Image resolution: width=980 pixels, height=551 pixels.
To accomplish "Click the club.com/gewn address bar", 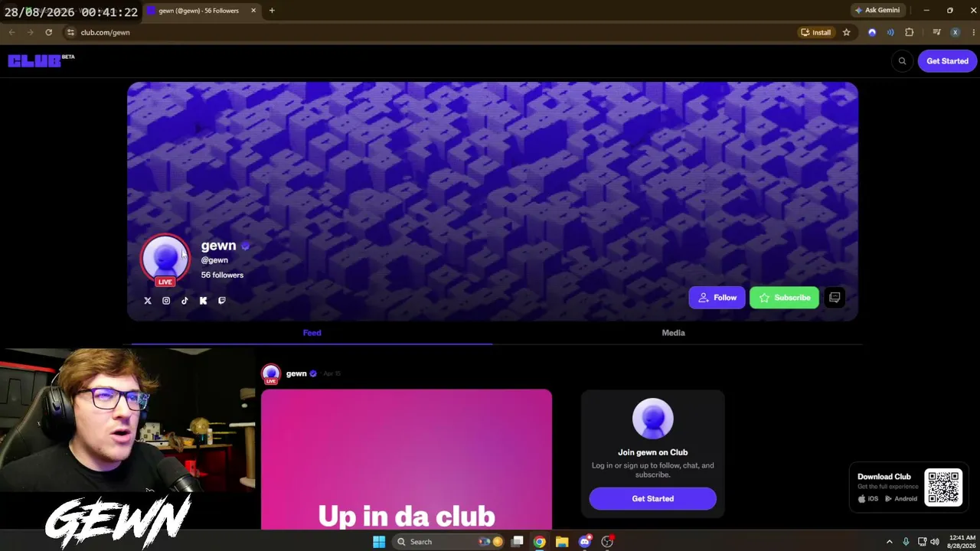I will [x=429, y=32].
